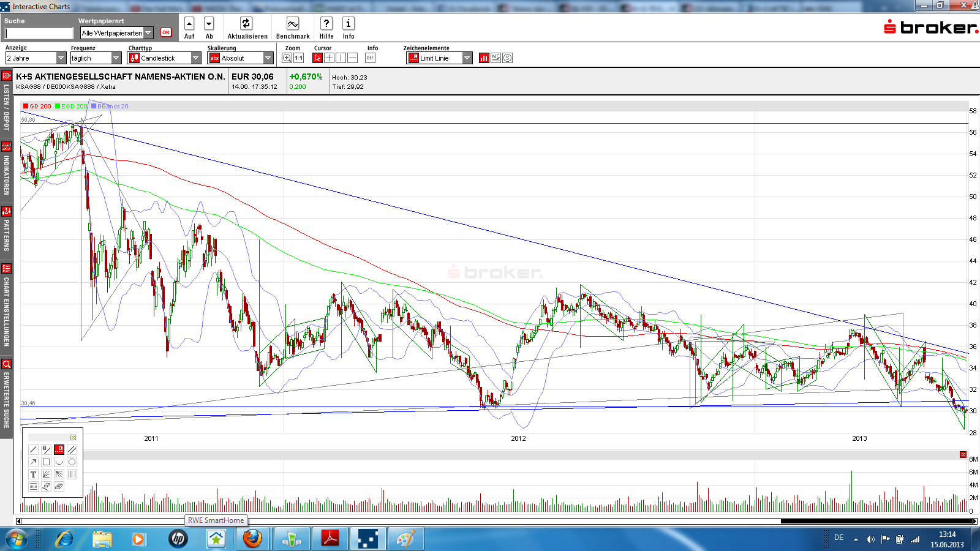Open the Paint taskbar icon
Viewport: 980px width, 551px height.
405,539
